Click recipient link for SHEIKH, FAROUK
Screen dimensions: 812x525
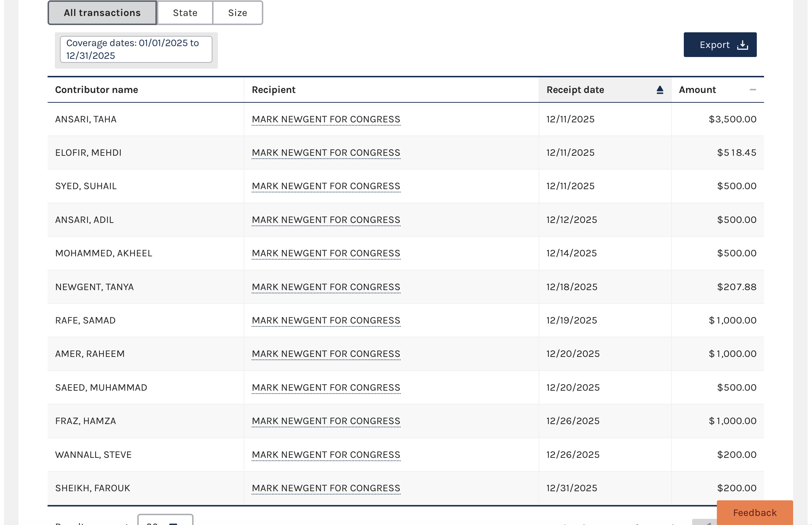pyautogui.click(x=326, y=488)
